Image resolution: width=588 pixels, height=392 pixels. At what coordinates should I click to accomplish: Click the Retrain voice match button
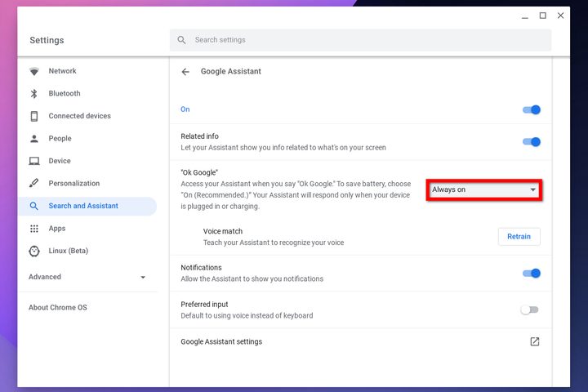pos(519,237)
